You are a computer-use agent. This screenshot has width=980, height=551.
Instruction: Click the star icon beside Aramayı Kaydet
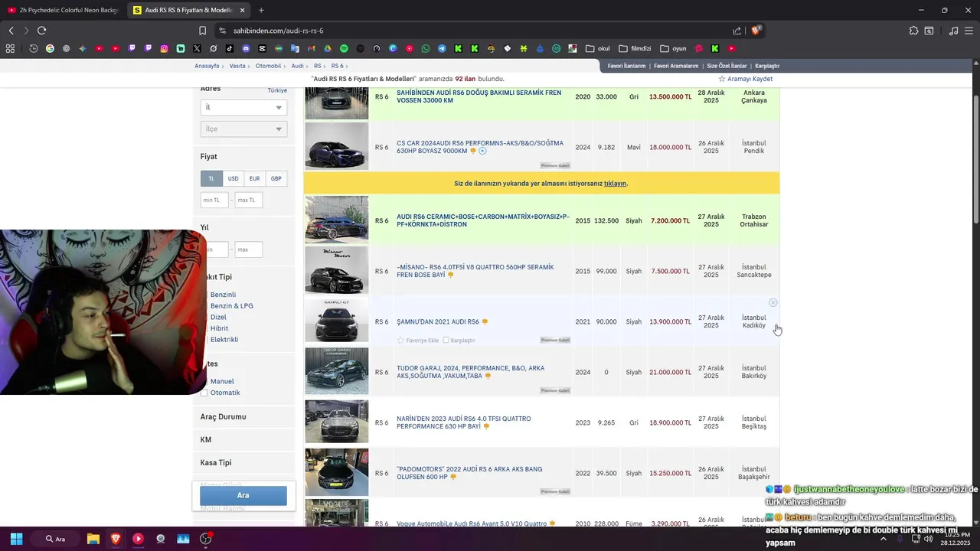coord(721,79)
